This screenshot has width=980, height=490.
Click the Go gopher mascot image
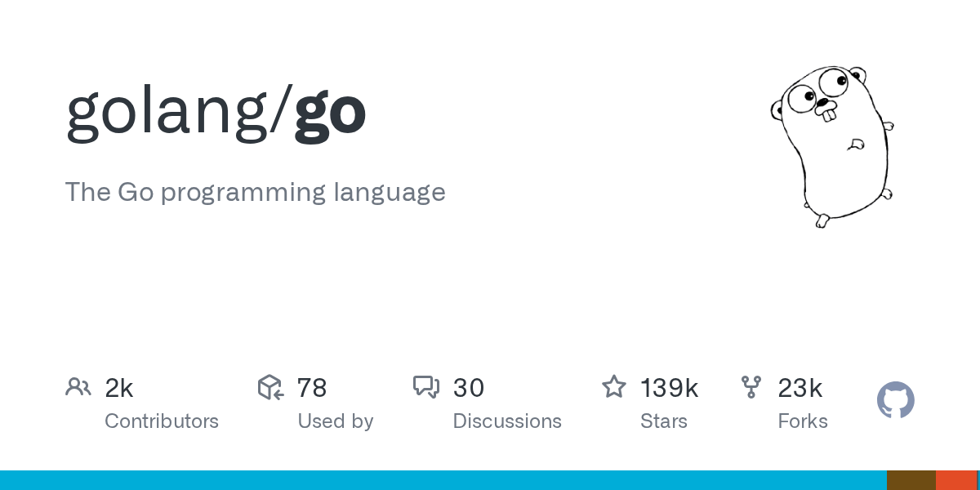click(x=832, y=145)
